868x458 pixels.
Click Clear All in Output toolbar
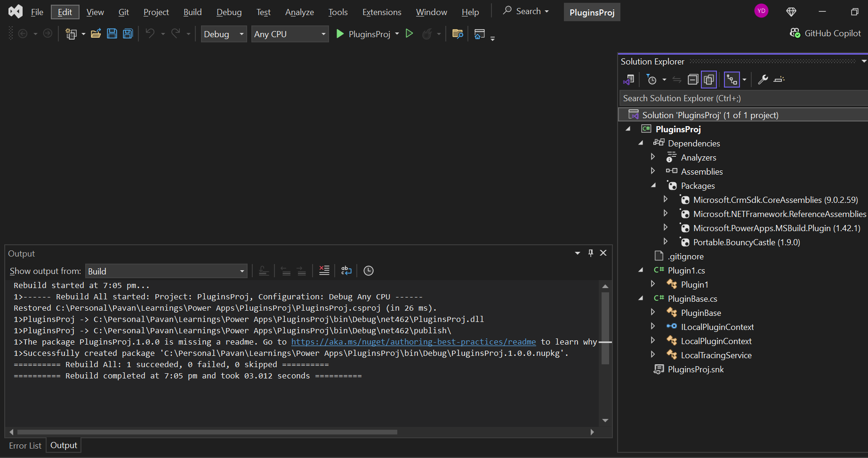(x=324, y=271)
